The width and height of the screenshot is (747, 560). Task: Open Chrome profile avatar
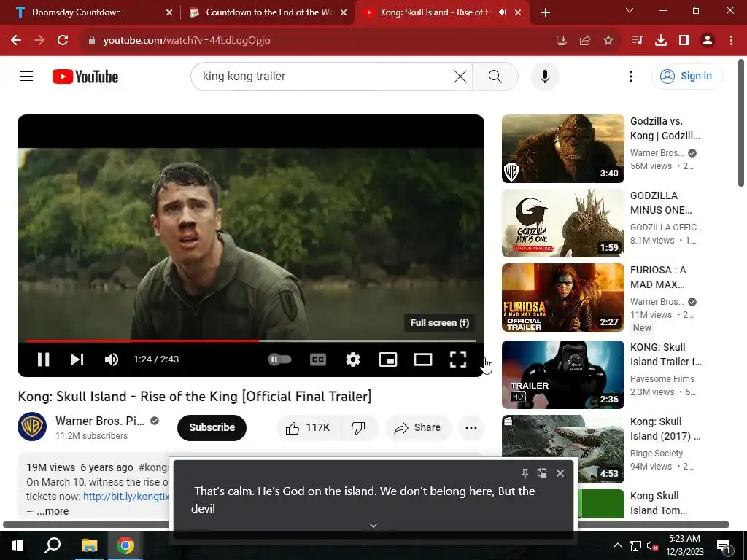[708, 41]
